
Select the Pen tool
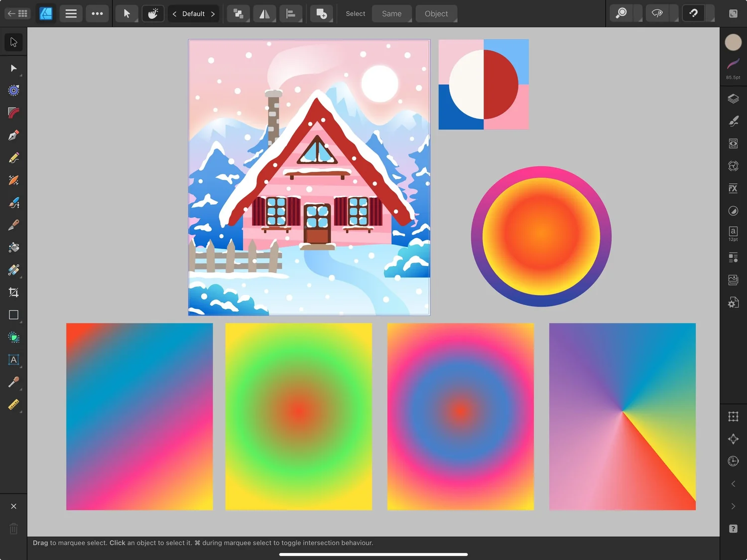tap(13, 135)
